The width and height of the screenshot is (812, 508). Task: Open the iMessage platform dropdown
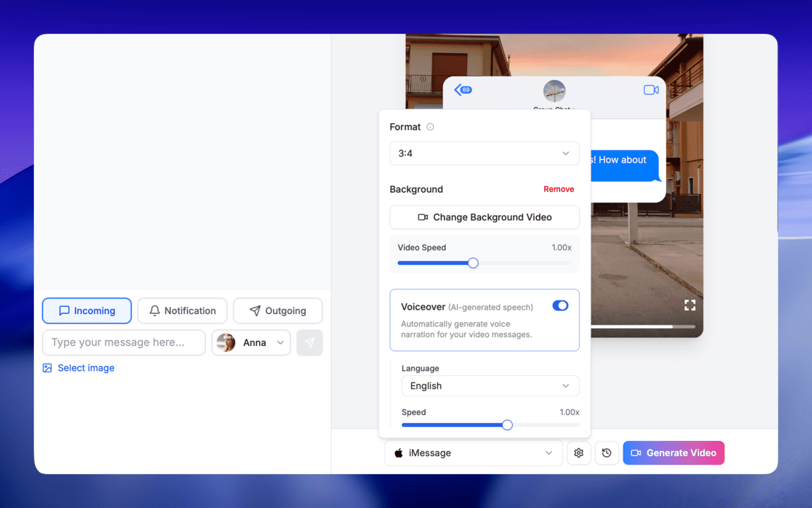[x=473, y=453]
